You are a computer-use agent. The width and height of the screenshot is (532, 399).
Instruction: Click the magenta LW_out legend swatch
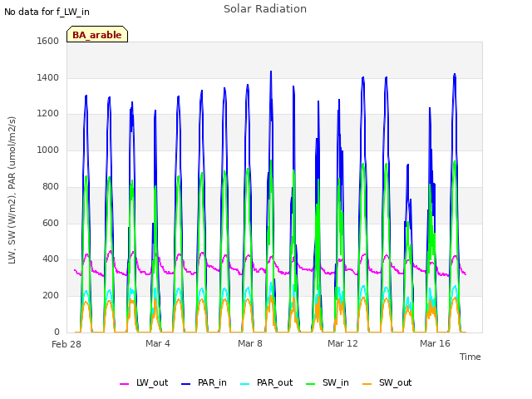[x=124, y=384]
